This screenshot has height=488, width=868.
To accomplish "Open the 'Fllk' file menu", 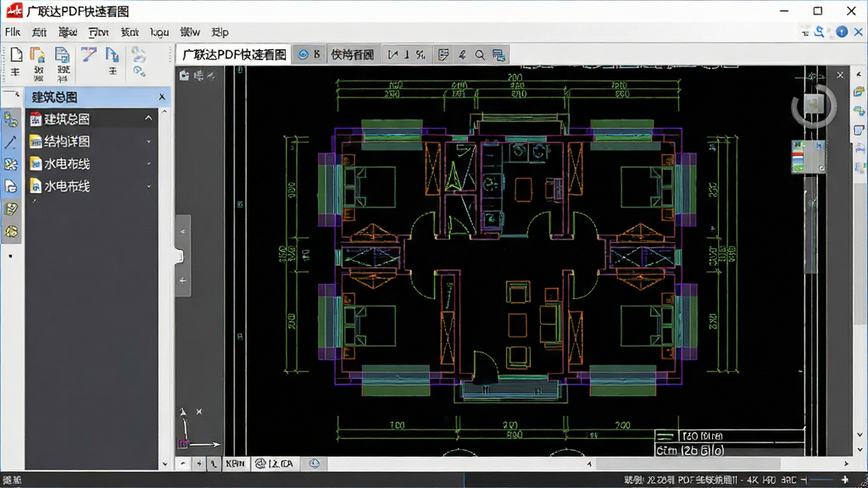I will click(x=13, y=32).
